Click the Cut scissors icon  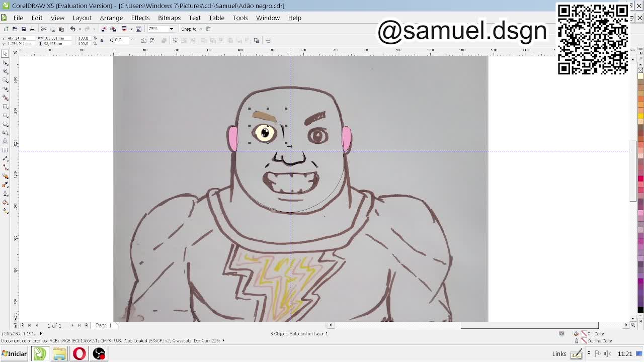point(44,29)
